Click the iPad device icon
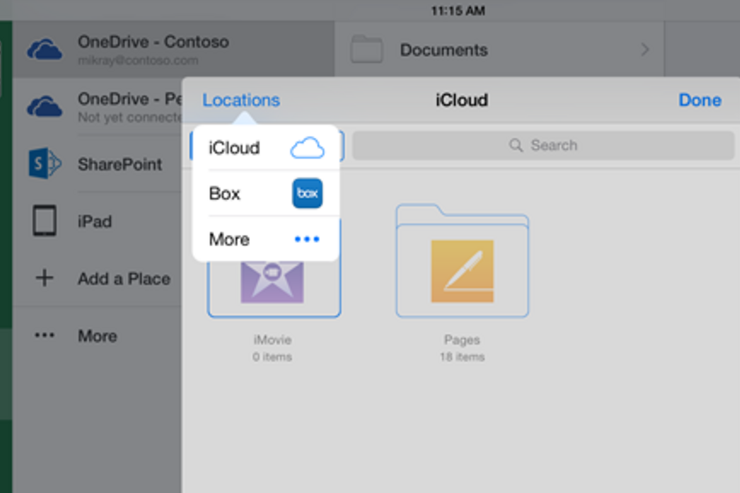 [44, 220]
